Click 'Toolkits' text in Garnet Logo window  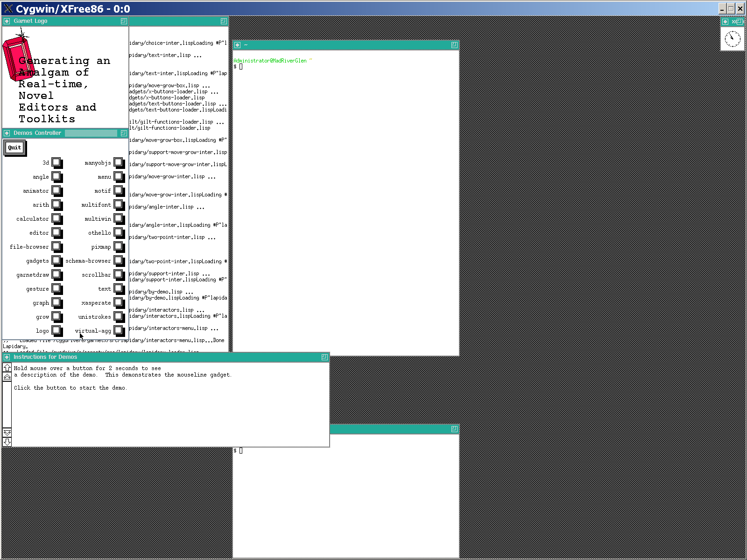[47, 119]
